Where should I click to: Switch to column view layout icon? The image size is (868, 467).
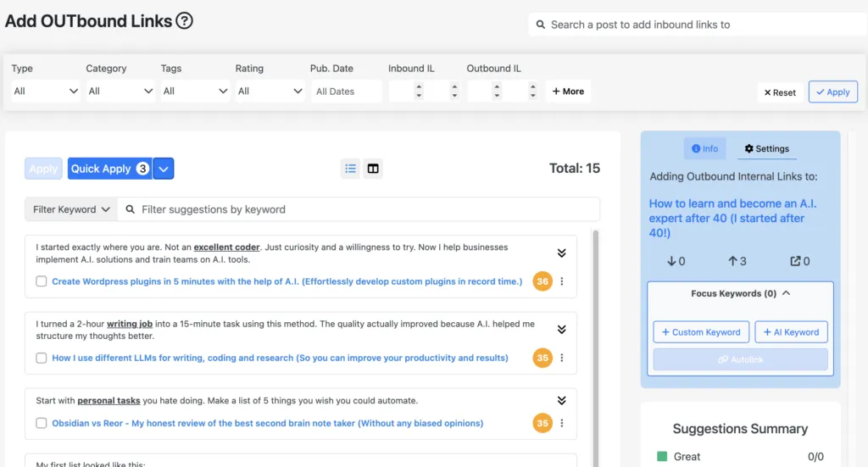pyautogui.click(x=372, y=169)
